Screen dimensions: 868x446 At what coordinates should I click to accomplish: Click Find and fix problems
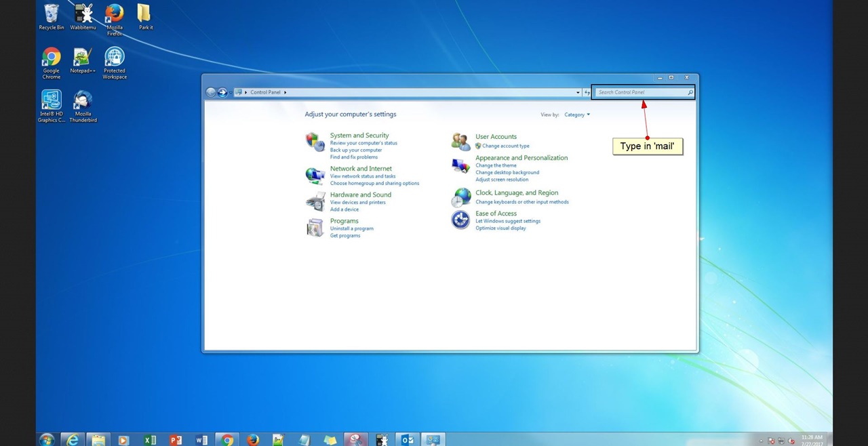(354, 157)
